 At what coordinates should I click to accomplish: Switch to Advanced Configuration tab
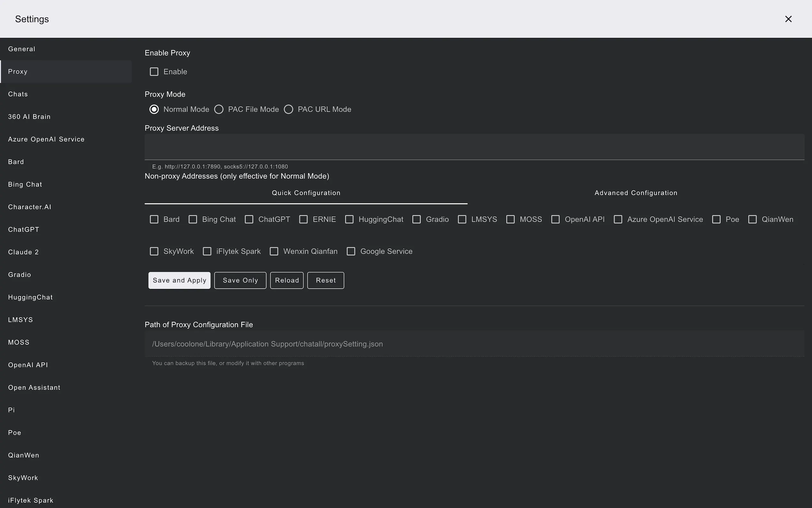(x=636, y=193)
